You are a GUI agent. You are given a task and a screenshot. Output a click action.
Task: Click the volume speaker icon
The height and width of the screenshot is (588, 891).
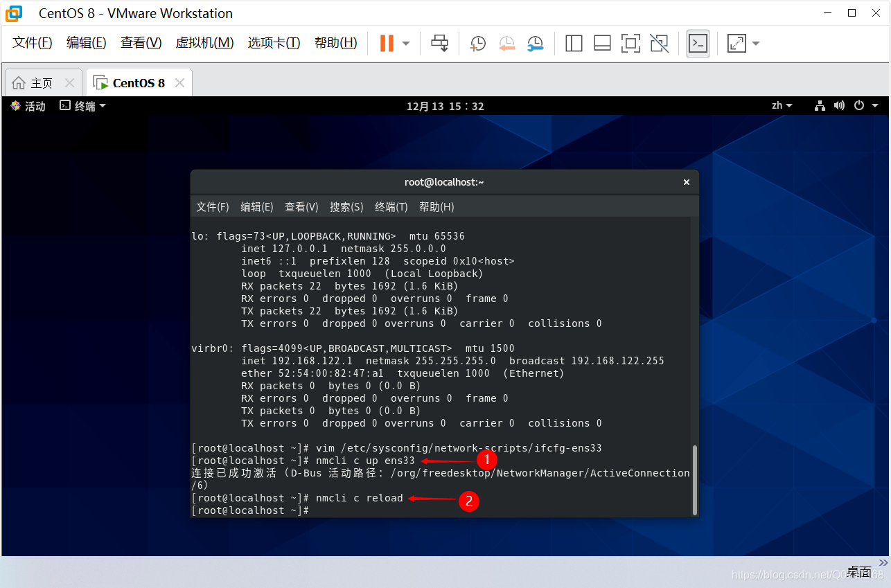click(840, 106)
